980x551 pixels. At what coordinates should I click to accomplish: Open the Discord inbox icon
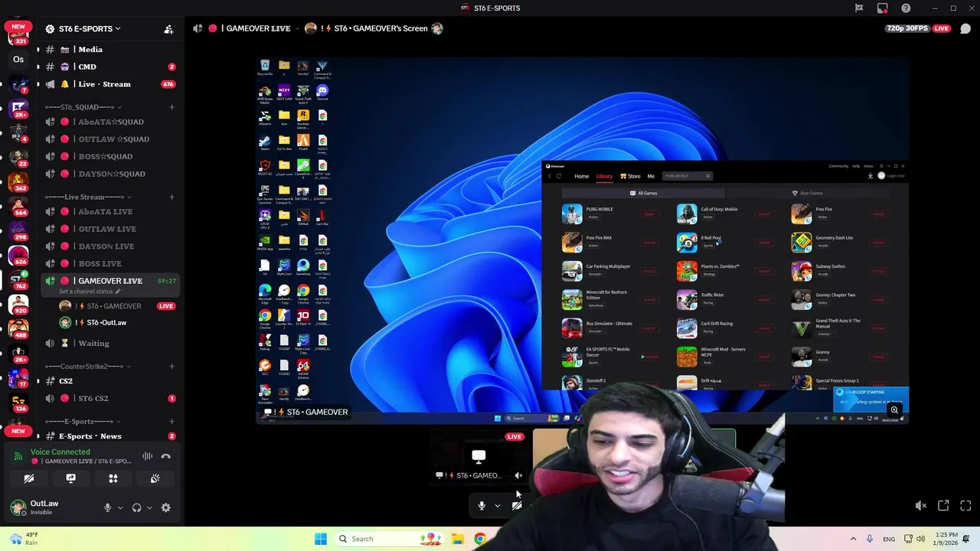883,8
